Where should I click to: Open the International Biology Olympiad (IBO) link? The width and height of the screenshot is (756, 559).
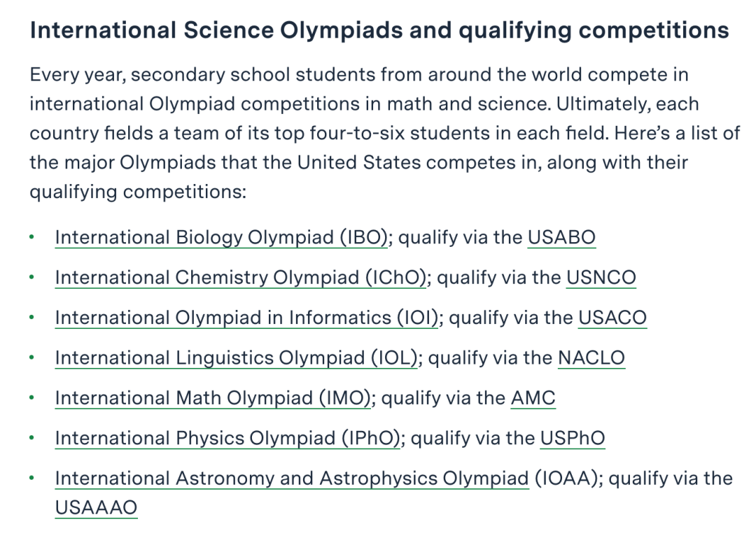(x=221, y=237)
